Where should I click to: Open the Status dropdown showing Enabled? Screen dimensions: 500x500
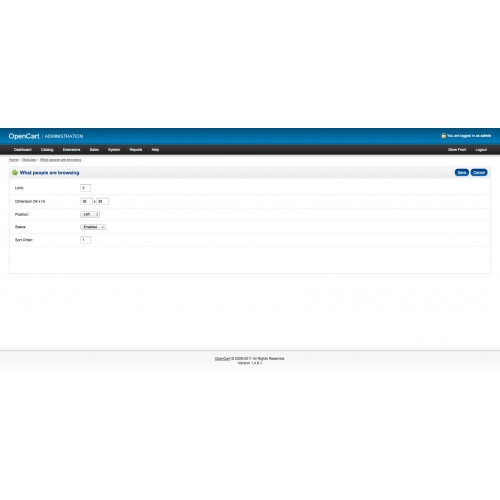pyautogui.click(x=93, y=227)
